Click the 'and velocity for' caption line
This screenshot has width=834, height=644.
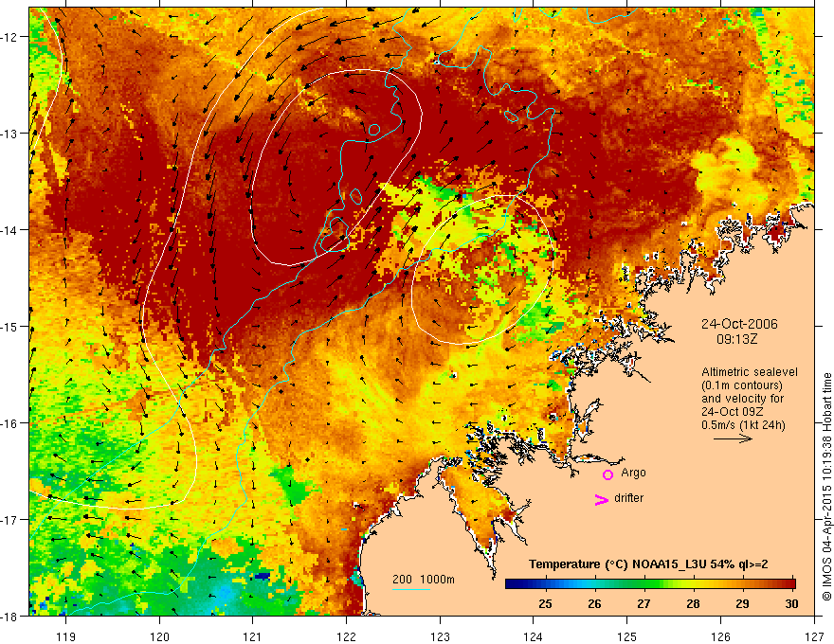point(742,399)
